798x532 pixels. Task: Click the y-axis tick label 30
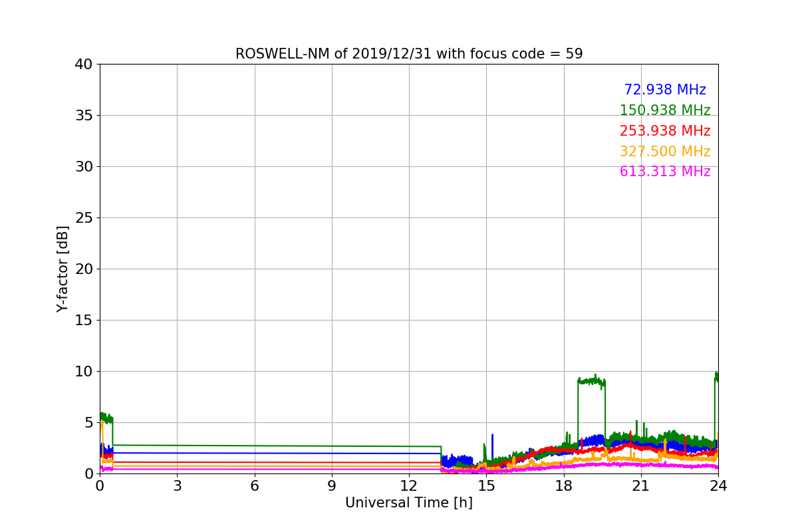pos(84,167)
